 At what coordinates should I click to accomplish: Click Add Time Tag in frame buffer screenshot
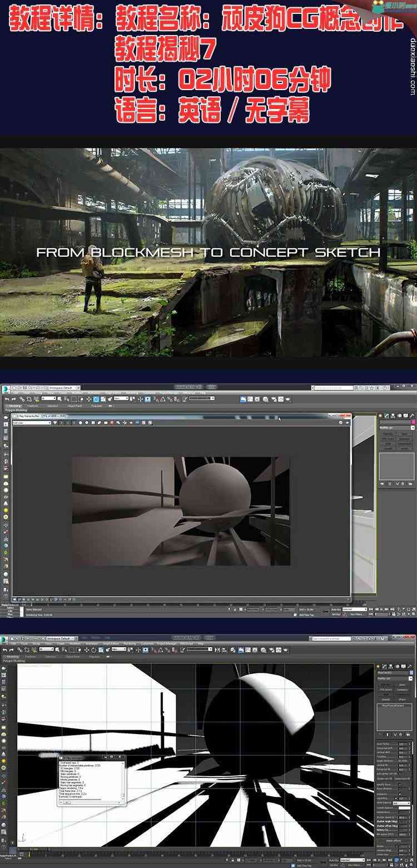(x=306, y=615)
